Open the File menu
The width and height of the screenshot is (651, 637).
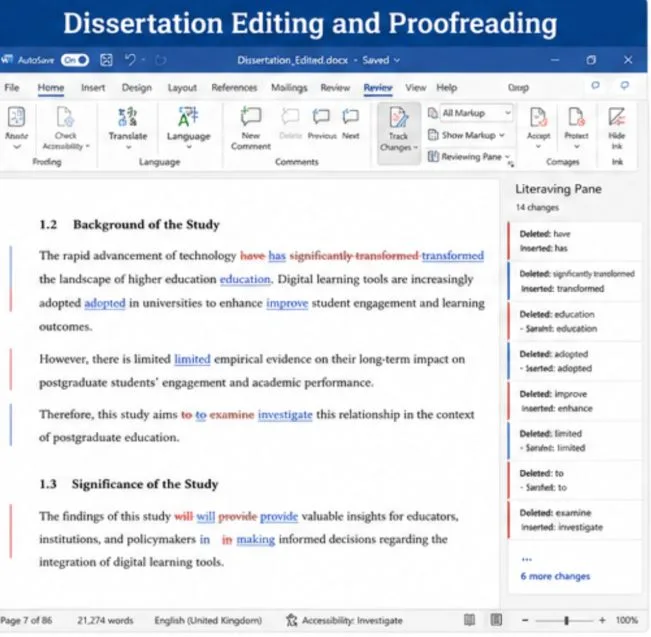pyautogui.click(x=12, y=88)
